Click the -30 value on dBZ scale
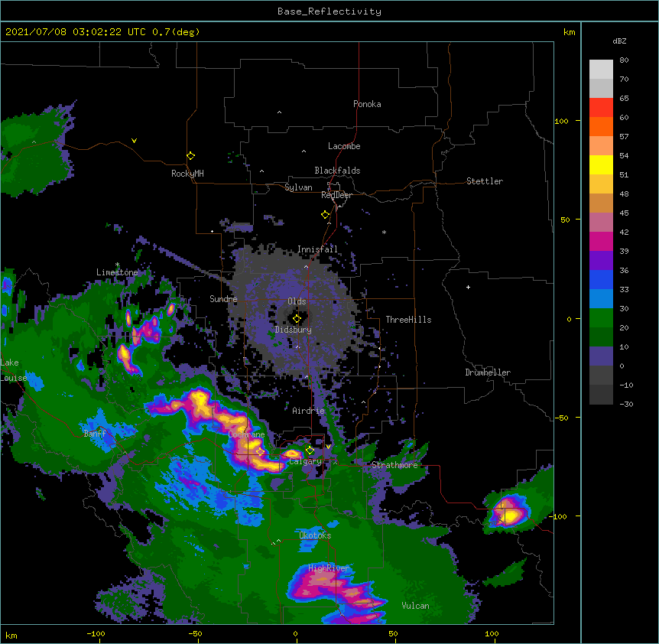 pos(626,404)
